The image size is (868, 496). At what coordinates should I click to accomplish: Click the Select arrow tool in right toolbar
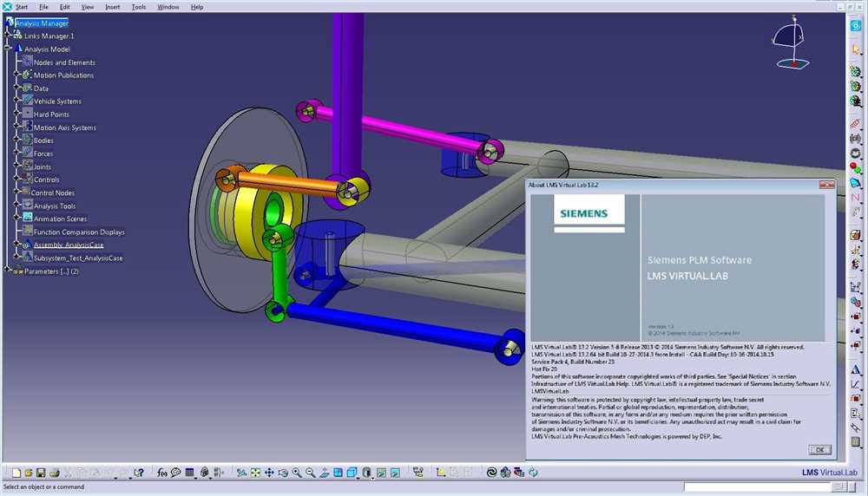click(856, 49)
